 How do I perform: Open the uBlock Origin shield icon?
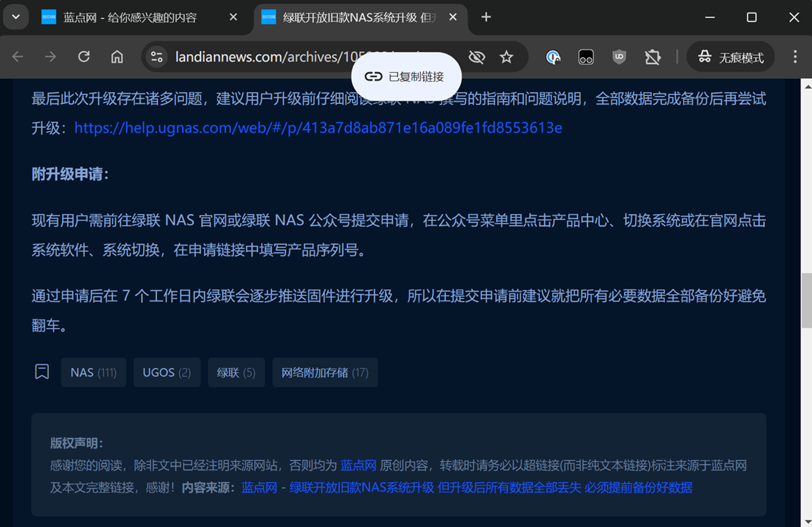pyautogui.click(x=619, y=57)
